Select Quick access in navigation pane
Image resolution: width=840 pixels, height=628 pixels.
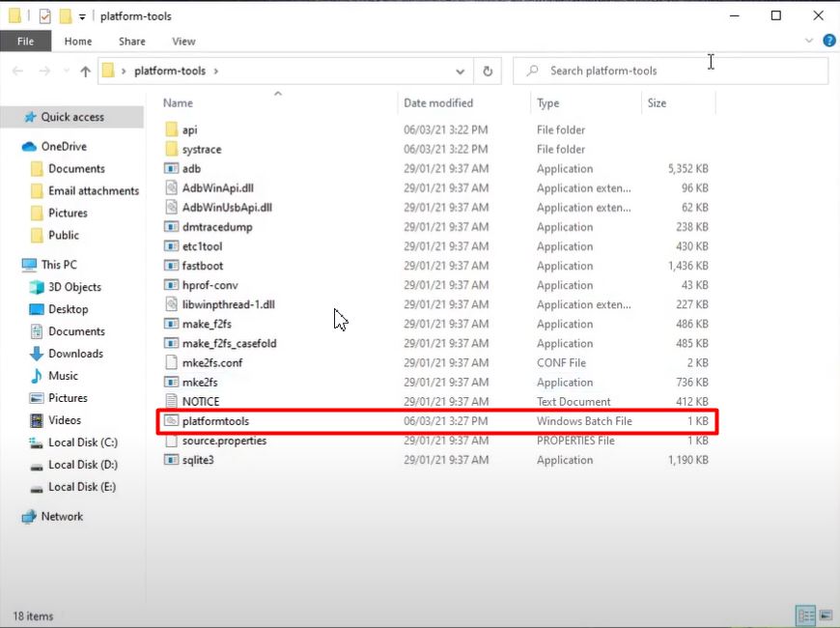coord(72,117)
